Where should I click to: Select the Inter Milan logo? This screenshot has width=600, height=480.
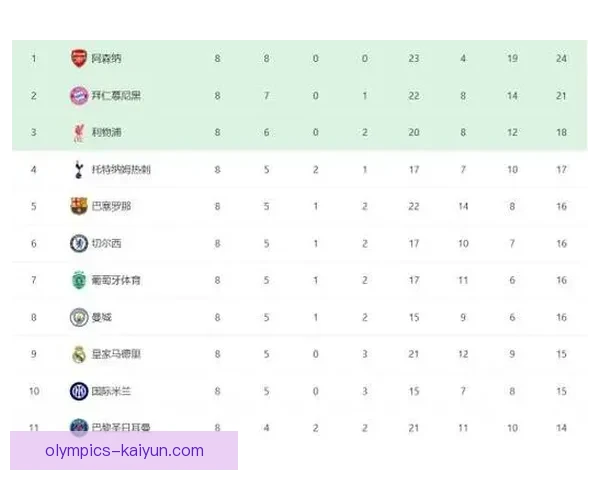79,390
